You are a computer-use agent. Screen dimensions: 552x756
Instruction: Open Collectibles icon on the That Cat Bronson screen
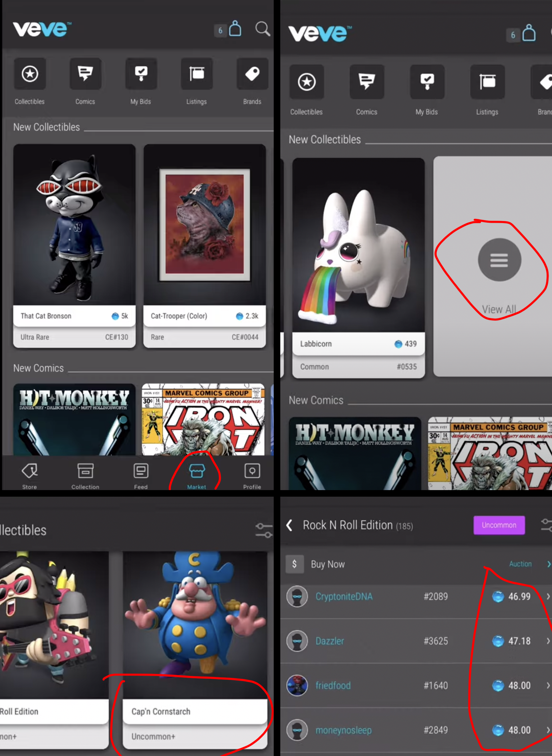pyautogui.click(x=30, y=74)
